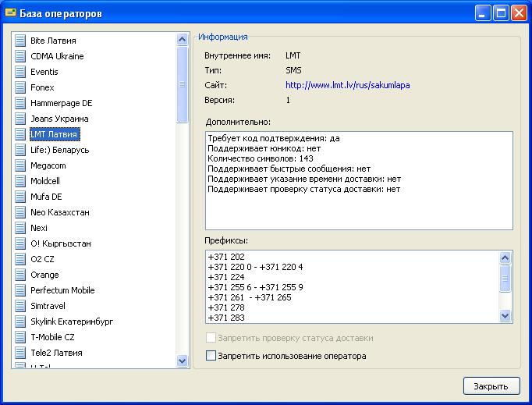Click inside Дополнительно text box
The image size is (532, 405).
click(x=359, y=180)
